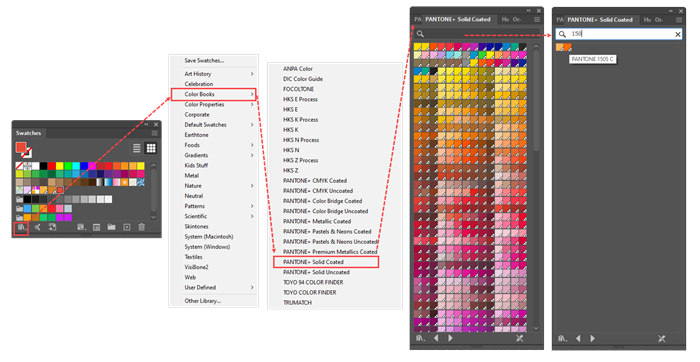Create a New Swatch in Swatches panel
Viewport: 700px width, 362px height.
click(x=127, y=227)
